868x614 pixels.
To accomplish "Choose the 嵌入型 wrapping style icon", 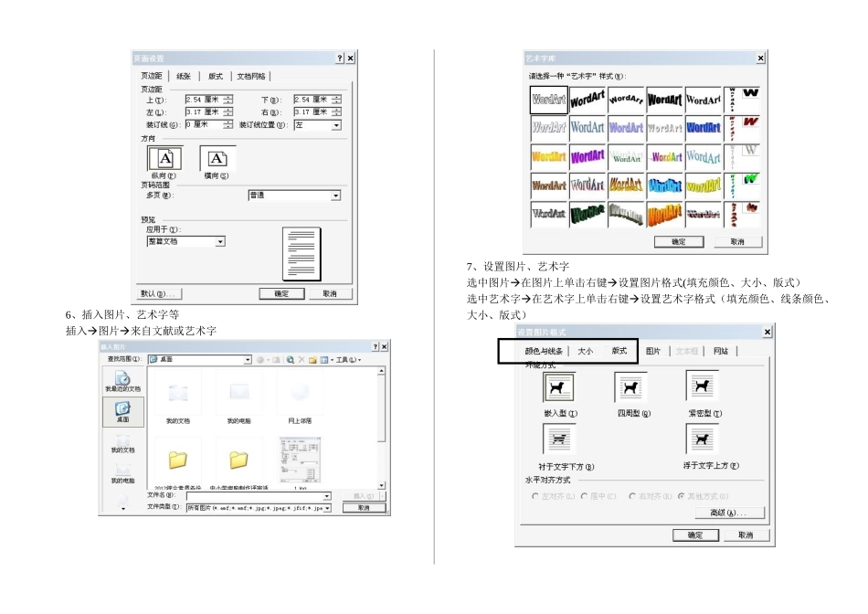I will (558, 386).
